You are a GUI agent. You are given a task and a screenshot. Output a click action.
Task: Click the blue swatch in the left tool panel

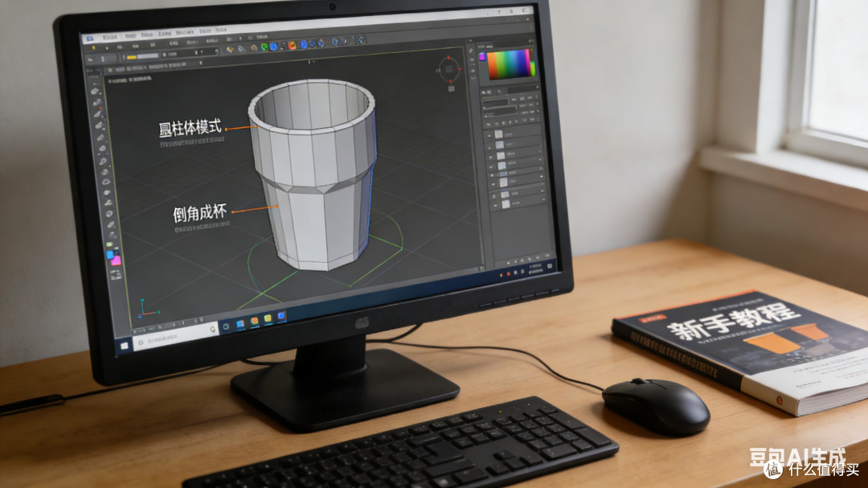(x=109, y=255)
